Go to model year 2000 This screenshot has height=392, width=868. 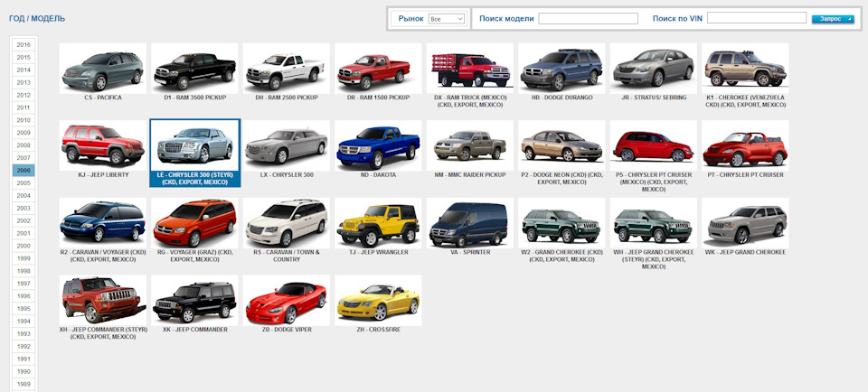click(24, 246)
